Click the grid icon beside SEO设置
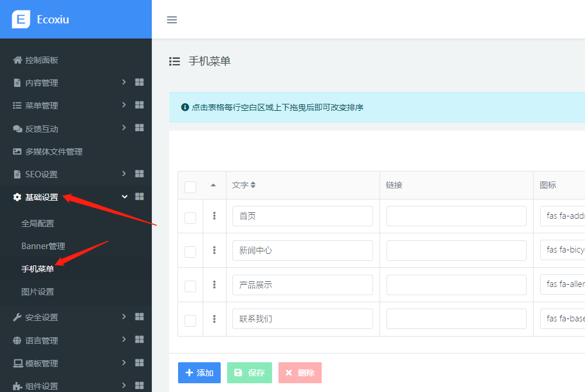 tap(140, 174)
